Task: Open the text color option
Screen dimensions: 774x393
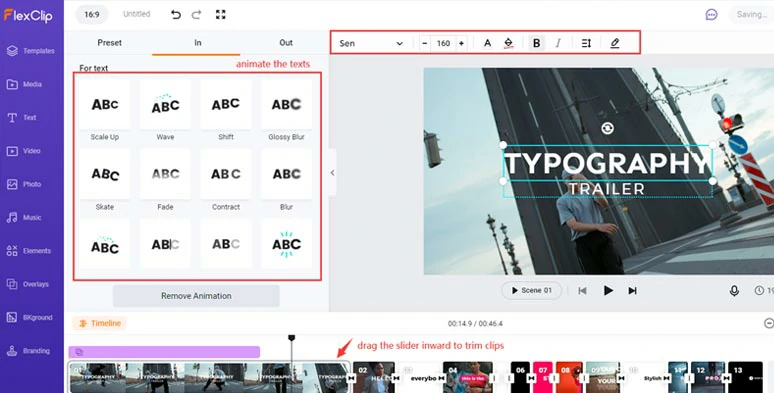Action: click(487, 43)
